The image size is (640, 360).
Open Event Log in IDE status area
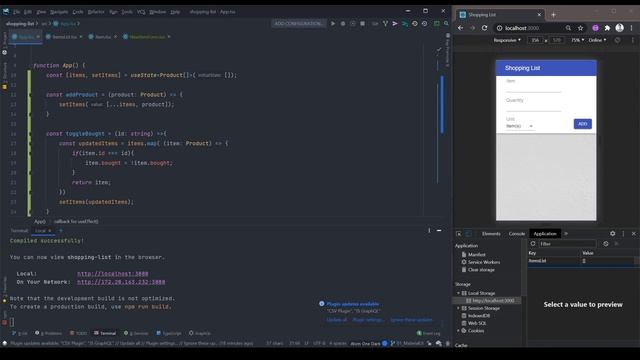click(x=428, y=333)
